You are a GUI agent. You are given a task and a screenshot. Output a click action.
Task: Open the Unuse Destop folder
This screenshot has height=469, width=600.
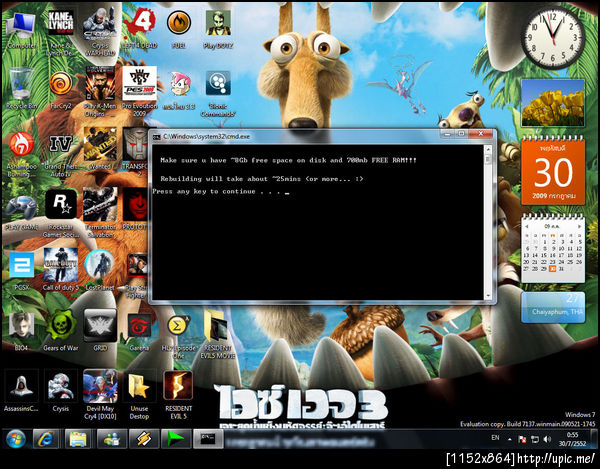tap(139, 396)
